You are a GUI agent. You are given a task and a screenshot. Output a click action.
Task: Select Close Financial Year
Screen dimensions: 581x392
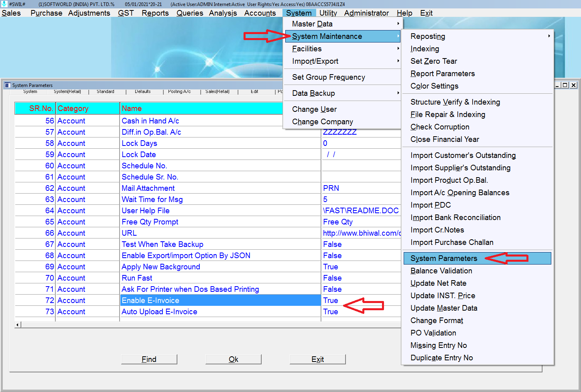tap(477, 139)
